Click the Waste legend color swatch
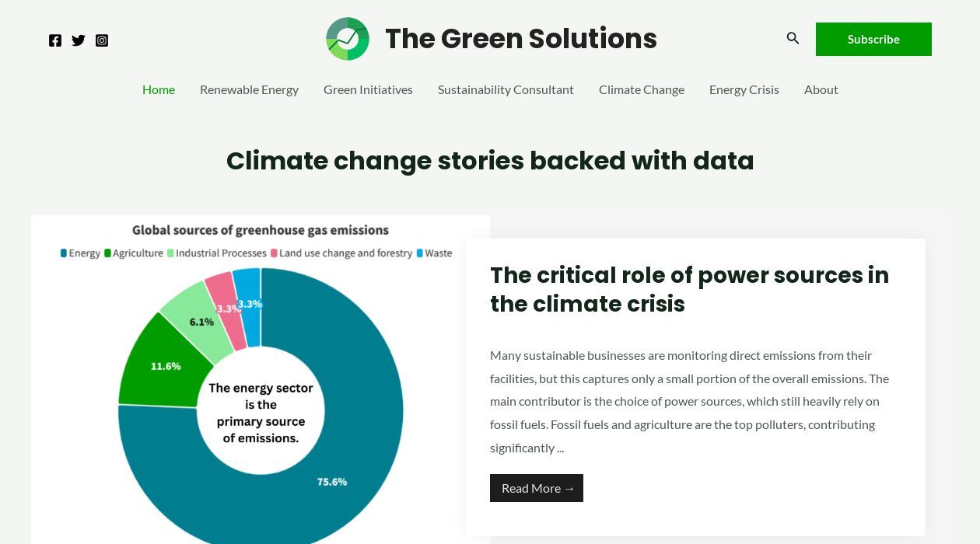The width and height of the screenshot is (980, 544). coord(420,253)
